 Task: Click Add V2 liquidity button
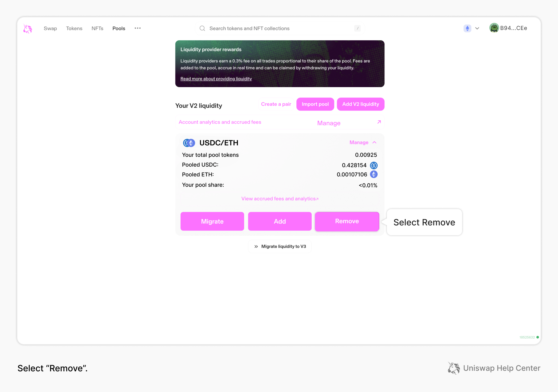click(361, 104)
